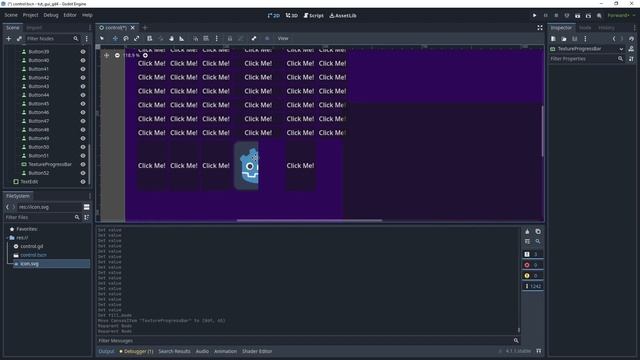
Task: Add a new child node with plus icon
Action: [x=9, y=38]
